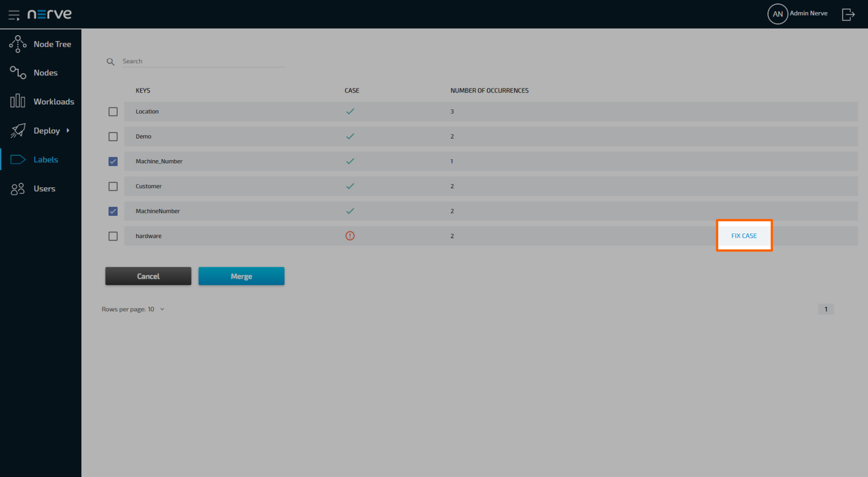Uncheck the Machine_Number checkbox
The width and height of the screenshot is (868, 477).
point(113,162)
